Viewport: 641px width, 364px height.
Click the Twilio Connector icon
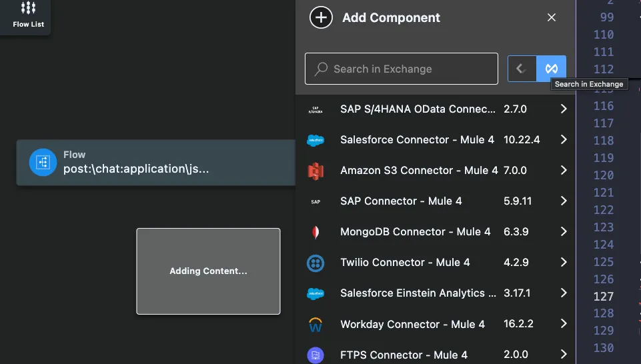pos(315,263)
